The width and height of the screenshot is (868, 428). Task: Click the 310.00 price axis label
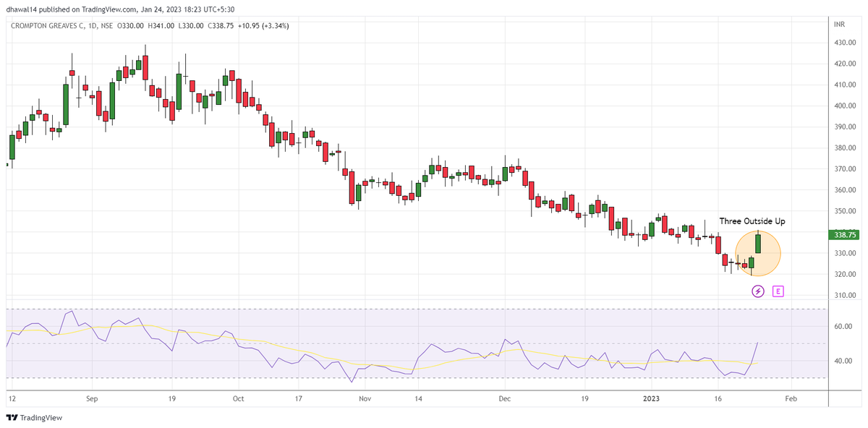pyautogui.click(x=844, y=296)
